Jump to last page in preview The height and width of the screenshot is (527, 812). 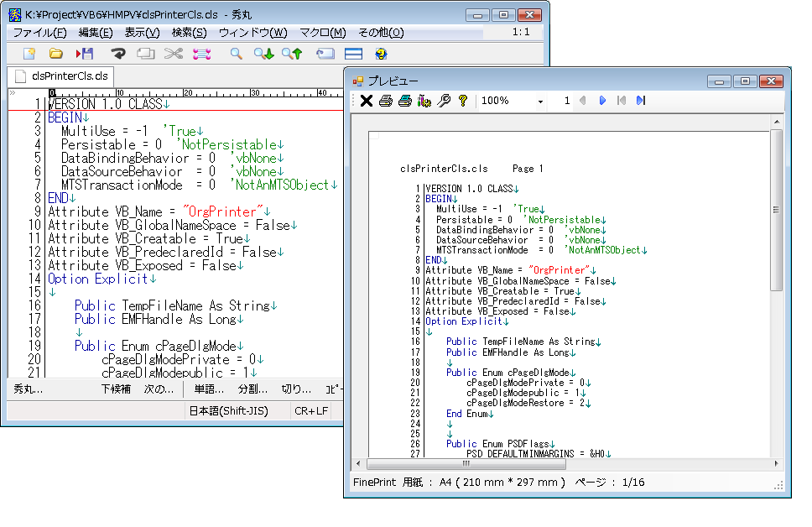pos(641,101)
